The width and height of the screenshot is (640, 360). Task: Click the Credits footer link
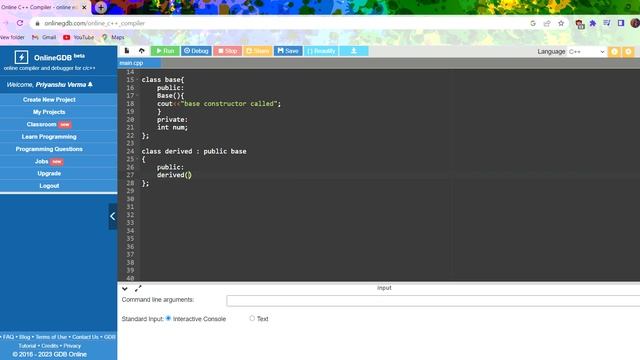(50, 346)
